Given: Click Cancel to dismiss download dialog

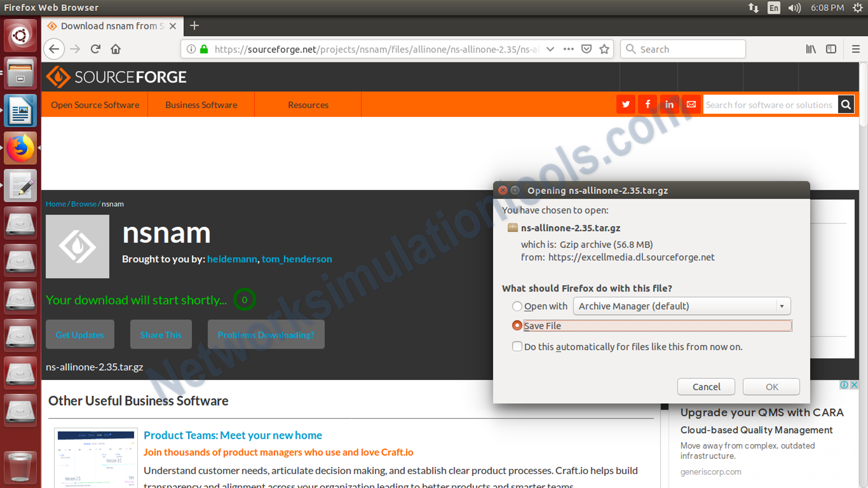Looking at the screenshot, I should (x=706, y=386).
